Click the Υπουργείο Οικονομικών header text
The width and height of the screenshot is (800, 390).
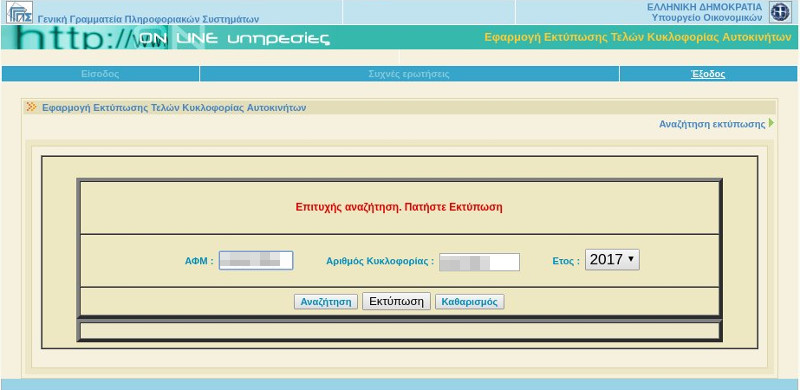click(707, 17)
